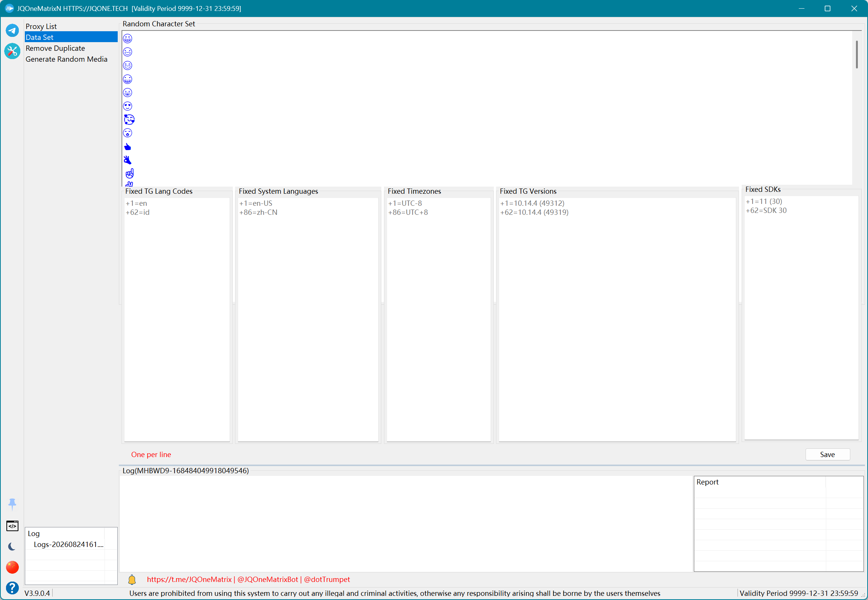Open the @dotTrumpet link
Screen dimensions: 868x600
(327, 579)
